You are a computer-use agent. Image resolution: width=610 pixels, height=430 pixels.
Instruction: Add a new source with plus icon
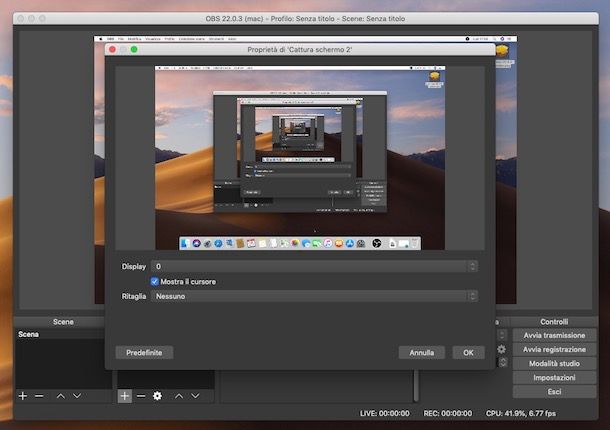(x=125, y=396)
